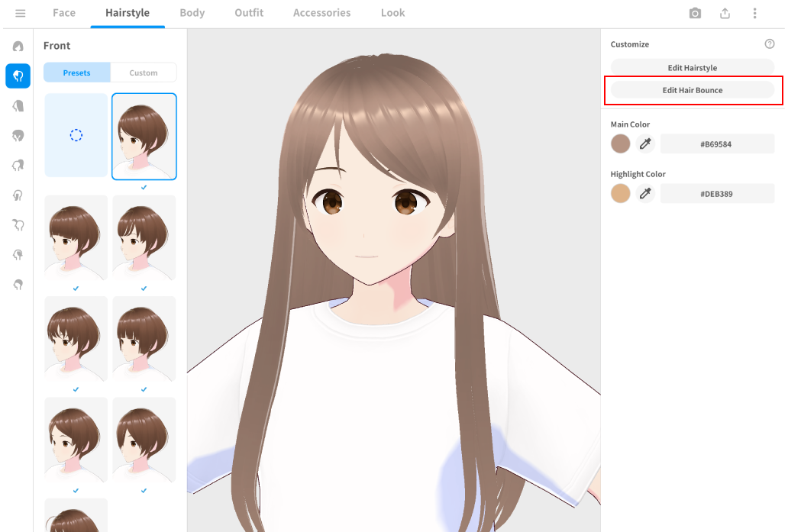This screenshot has height=532, width=788.
Task: Go to the Outfit tab
Action: coord(249,13)
